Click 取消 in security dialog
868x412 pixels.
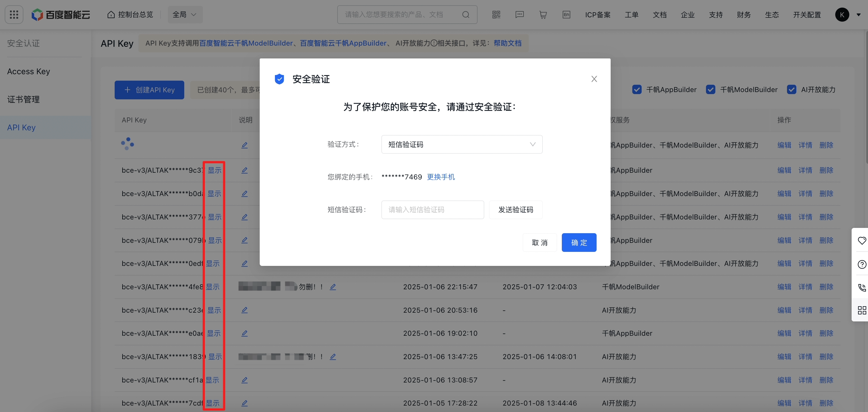pyautogui.click(x=540, y=242)
